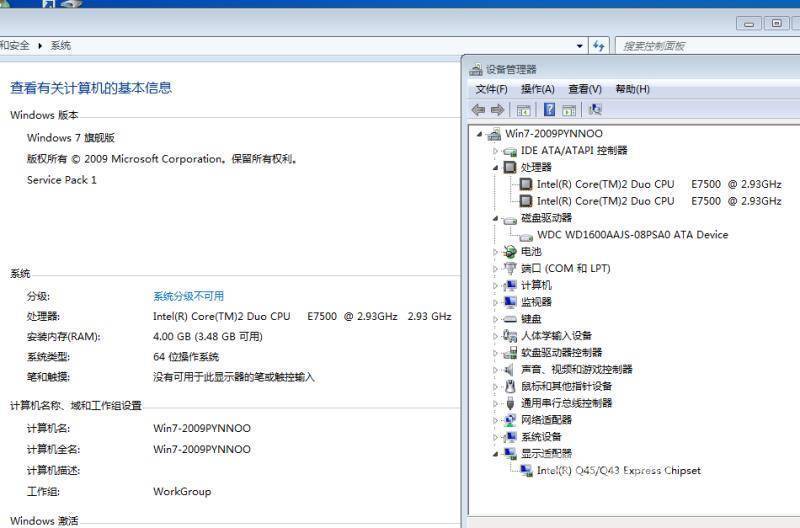Toggle the action pane toolbar icon
The width and height of the screenshot is (800, 528).
[569, 110]
